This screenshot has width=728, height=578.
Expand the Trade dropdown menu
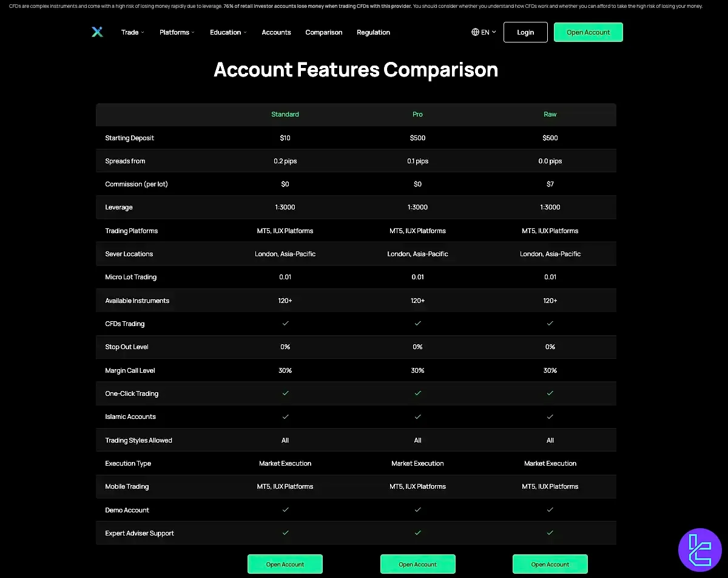click(x=132, y=32)
